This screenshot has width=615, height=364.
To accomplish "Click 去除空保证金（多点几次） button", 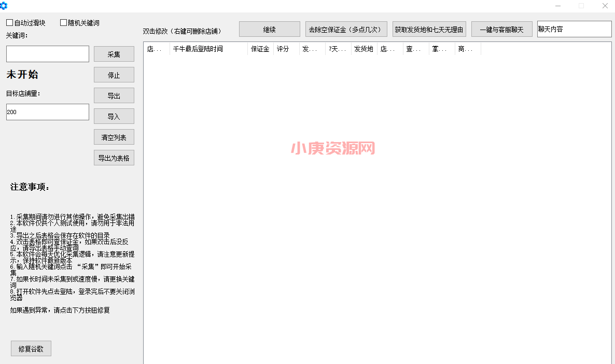I will (x=346, y=29).
